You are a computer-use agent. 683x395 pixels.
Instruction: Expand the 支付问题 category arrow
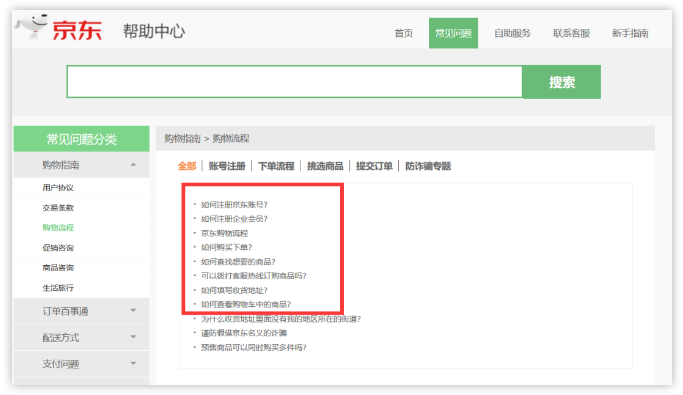[133, 363]
